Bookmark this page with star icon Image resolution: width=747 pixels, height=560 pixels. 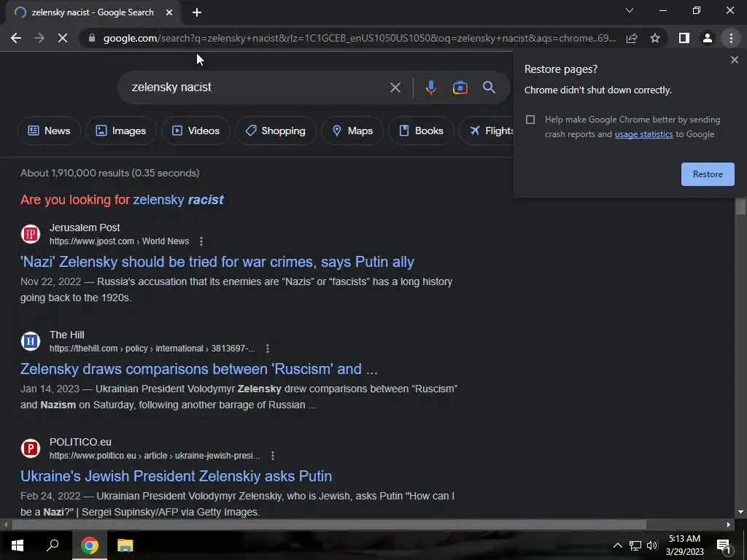(x=655, y=38)
